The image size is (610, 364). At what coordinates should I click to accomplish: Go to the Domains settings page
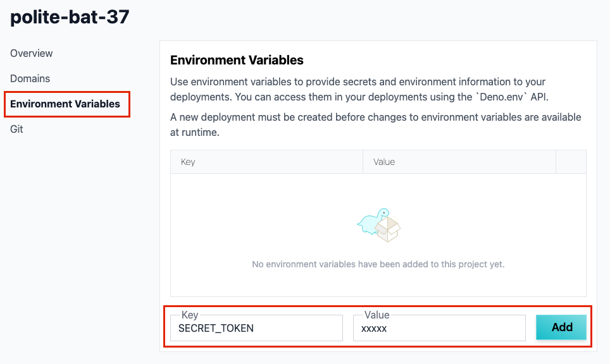[30, 78]
